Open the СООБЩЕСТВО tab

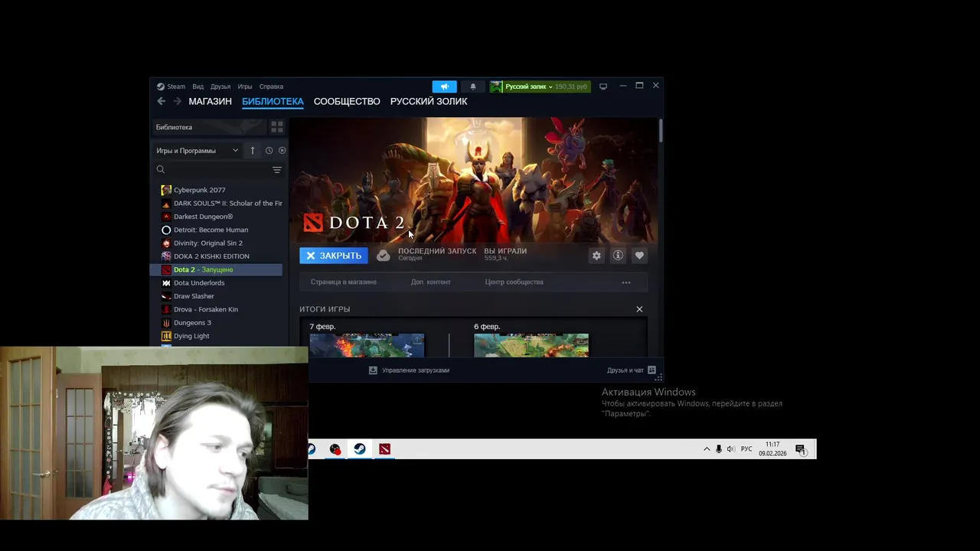pos(347,101)
